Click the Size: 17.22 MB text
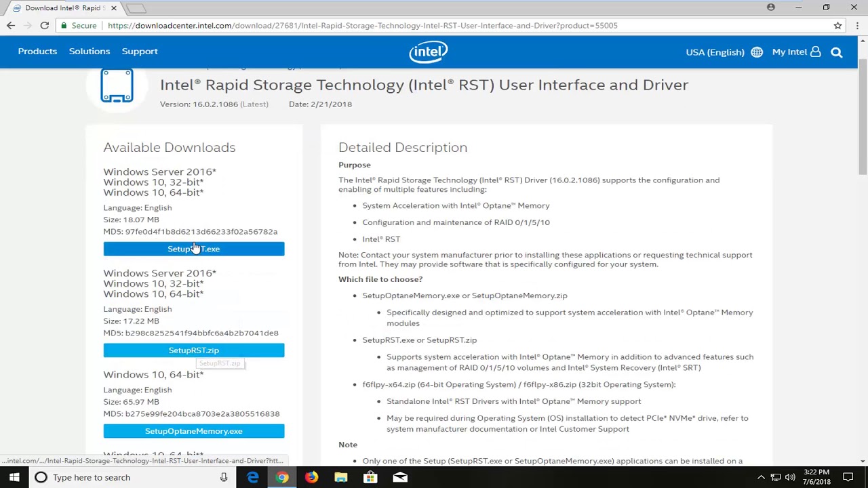868x488 pixels. pos(132,321)
